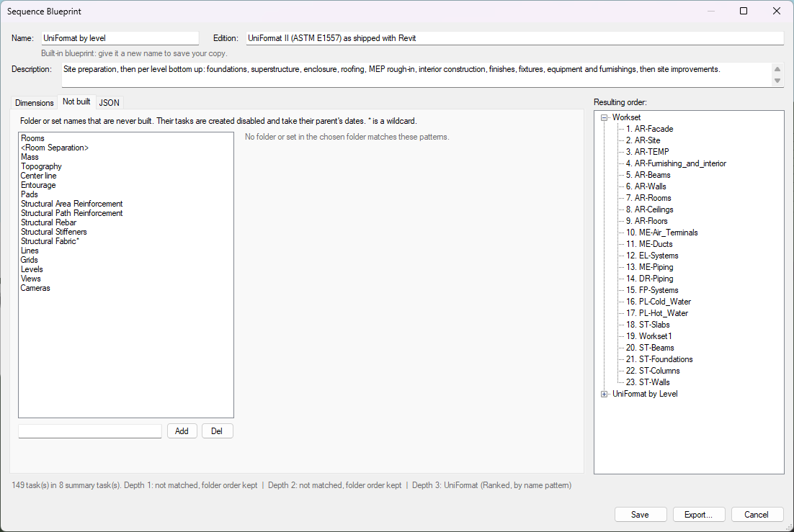
Task: Select 7. AR-Rooms tree item
Action: [x=648, y=198]
